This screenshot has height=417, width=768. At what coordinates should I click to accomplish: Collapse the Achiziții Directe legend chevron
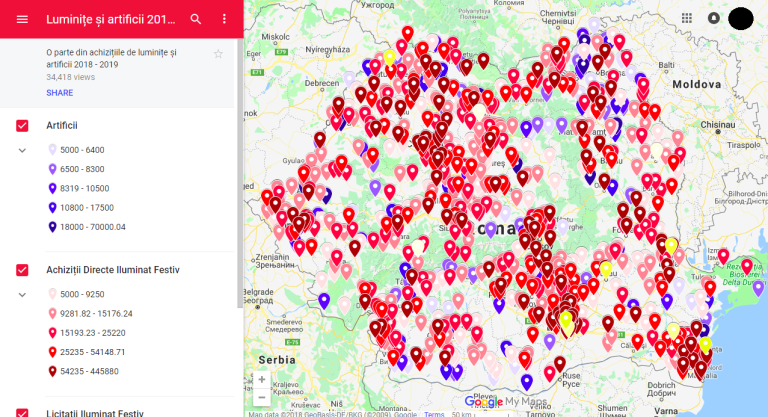(22, 295)
